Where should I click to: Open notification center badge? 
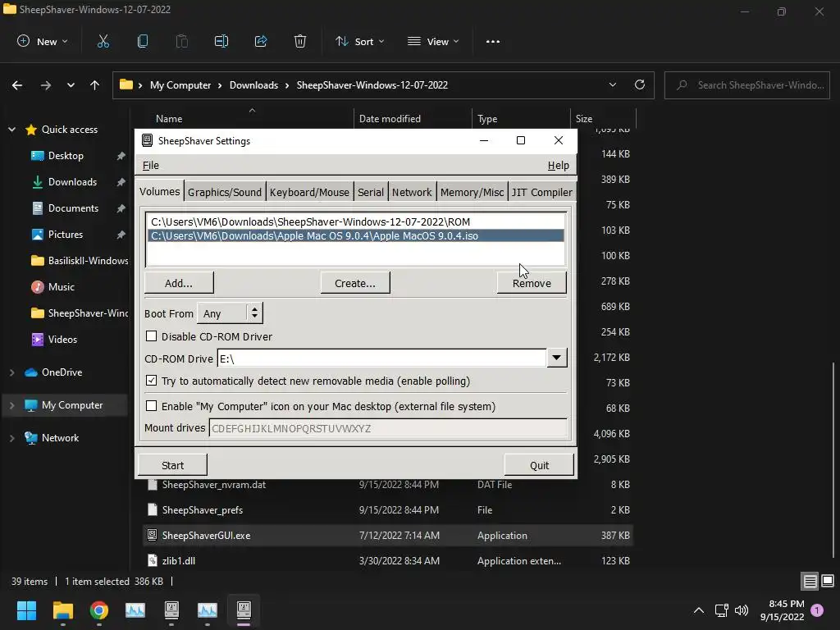[x=817, y=609]
